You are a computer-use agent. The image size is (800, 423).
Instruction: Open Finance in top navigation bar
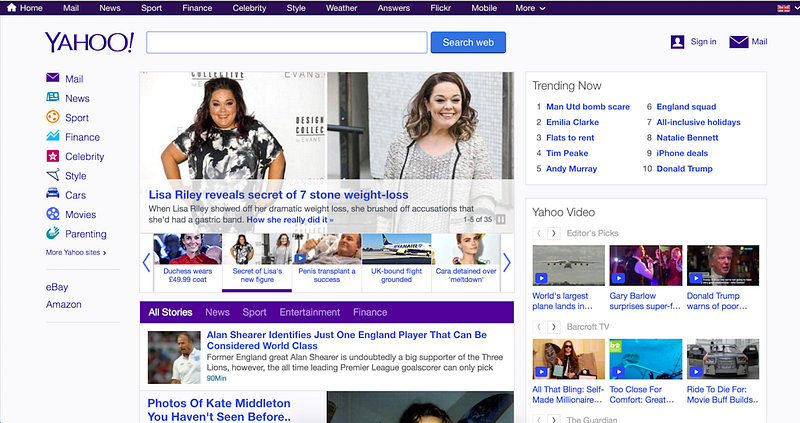tap(197, 8)
